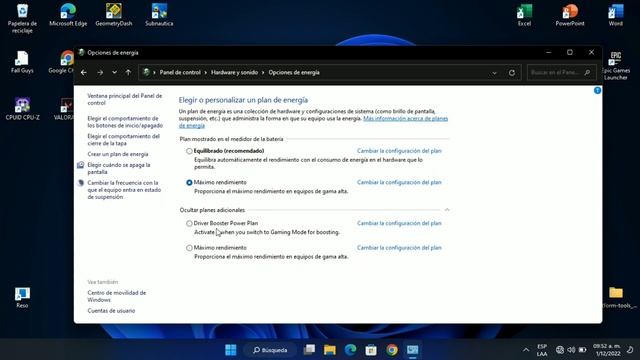Open Word desktop shortcut

616,15
